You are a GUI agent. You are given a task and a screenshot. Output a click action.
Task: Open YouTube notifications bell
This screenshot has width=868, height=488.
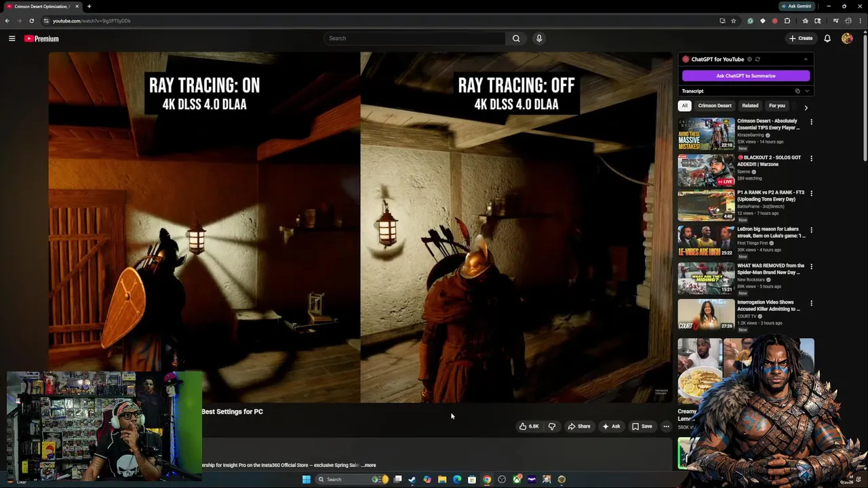[x=827, y=39]
